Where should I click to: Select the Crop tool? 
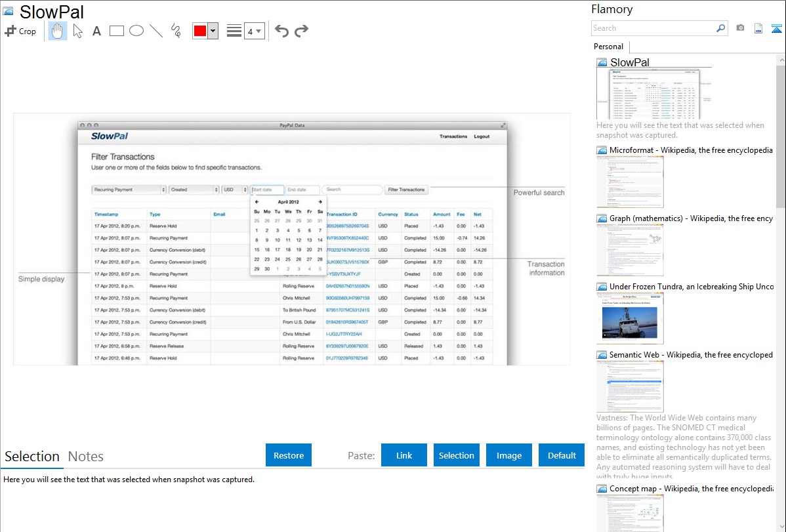point(20,31)
